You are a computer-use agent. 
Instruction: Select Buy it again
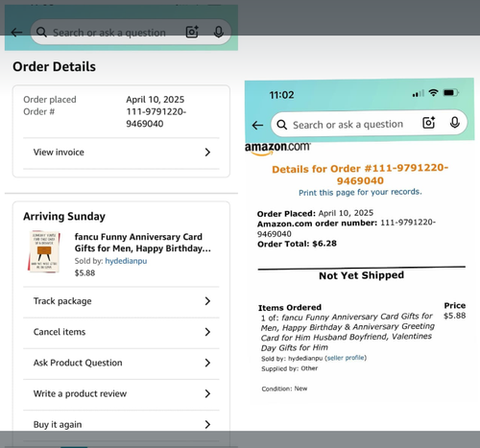coord(121,424)
